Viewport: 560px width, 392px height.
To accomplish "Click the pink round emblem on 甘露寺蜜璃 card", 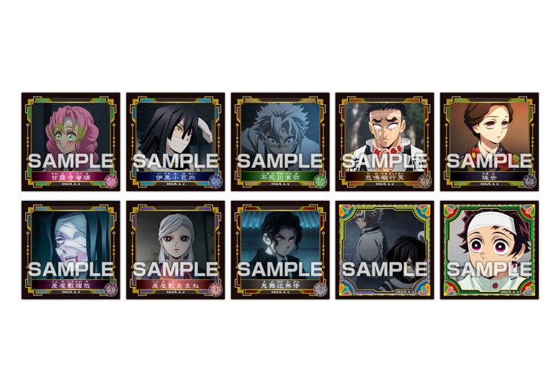I will point(111,181).
